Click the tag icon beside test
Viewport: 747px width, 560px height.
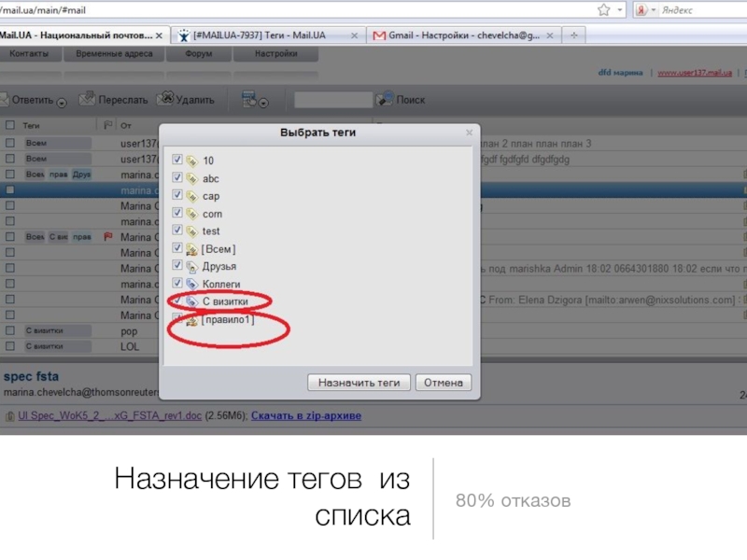(x=191, y=231)
